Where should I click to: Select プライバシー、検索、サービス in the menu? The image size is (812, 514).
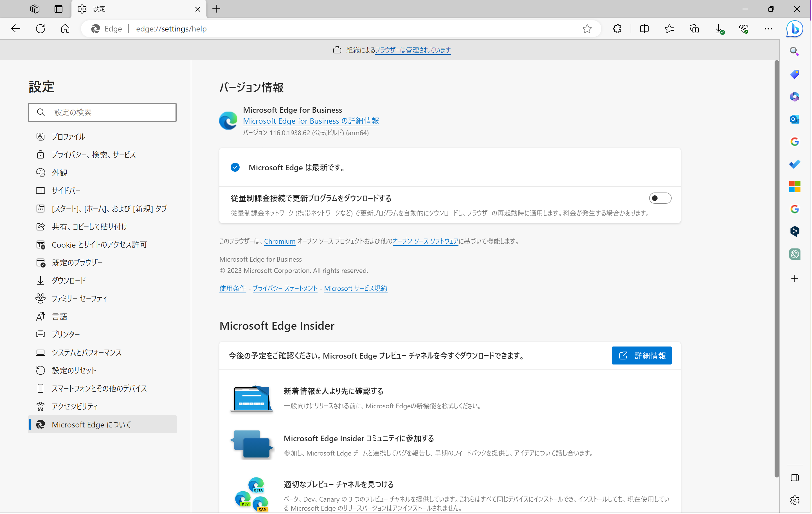click(102, 155)
